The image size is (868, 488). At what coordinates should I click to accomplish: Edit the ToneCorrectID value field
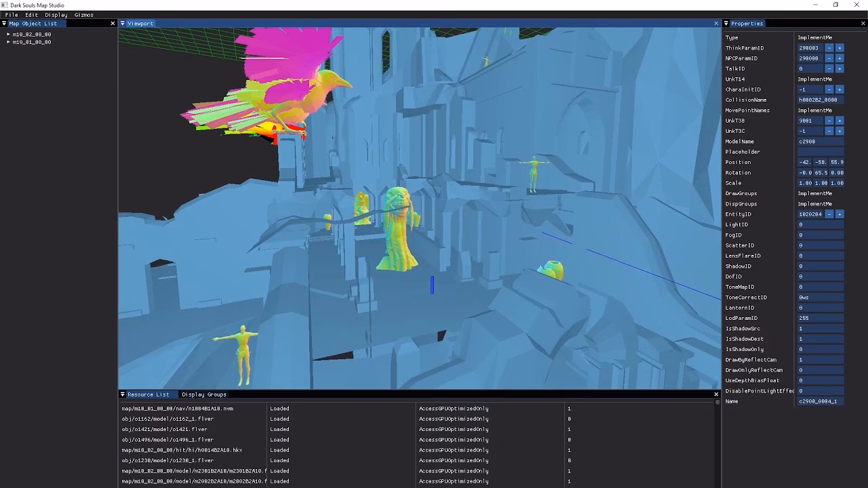coord(821,298)
